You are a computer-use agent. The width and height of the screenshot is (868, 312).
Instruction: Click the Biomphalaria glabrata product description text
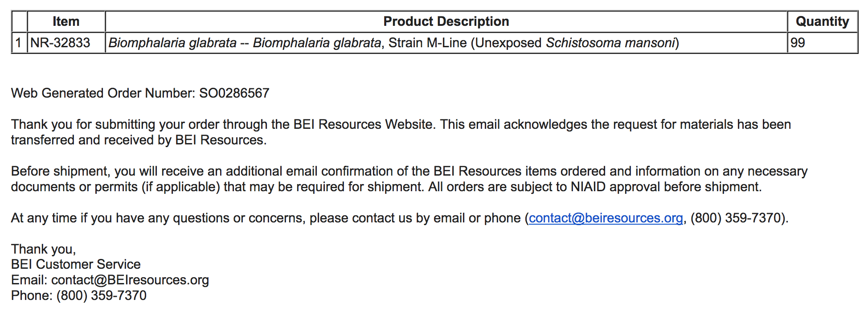[x=393, y=43]
